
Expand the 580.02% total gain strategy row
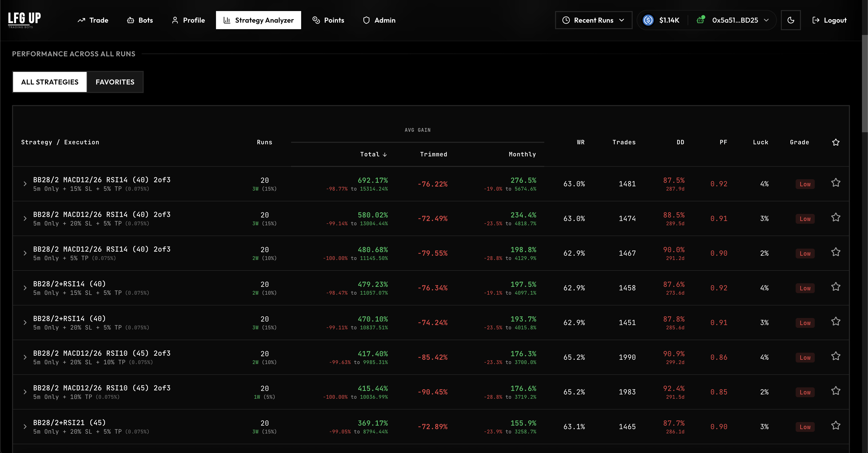(x=25, y=218)
